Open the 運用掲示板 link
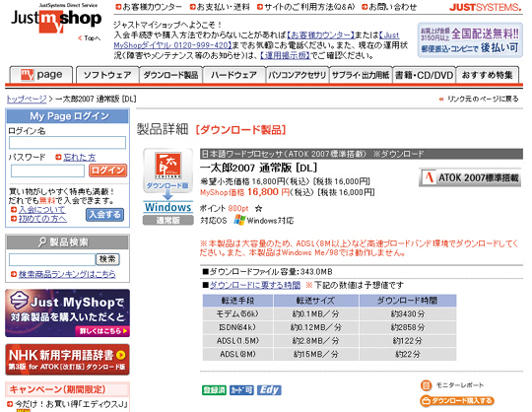This screenshot has width=532, height=412. coord(285,55)
